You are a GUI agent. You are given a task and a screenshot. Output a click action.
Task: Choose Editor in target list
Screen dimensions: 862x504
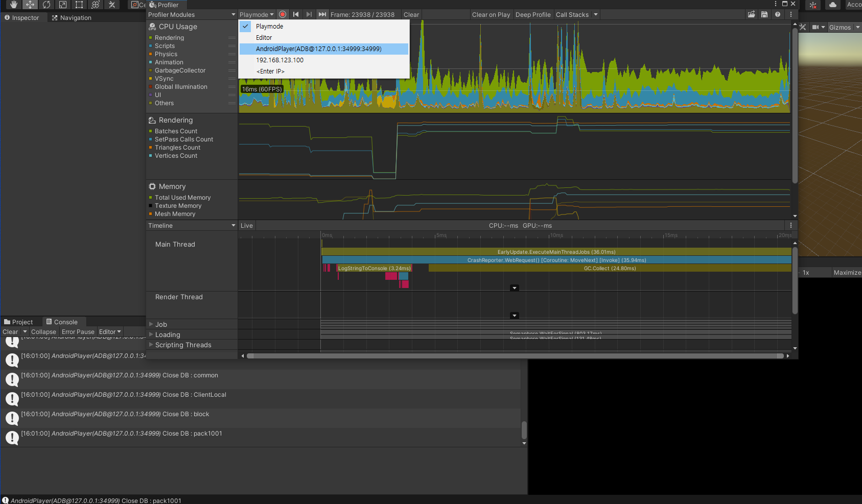(324, 37)
